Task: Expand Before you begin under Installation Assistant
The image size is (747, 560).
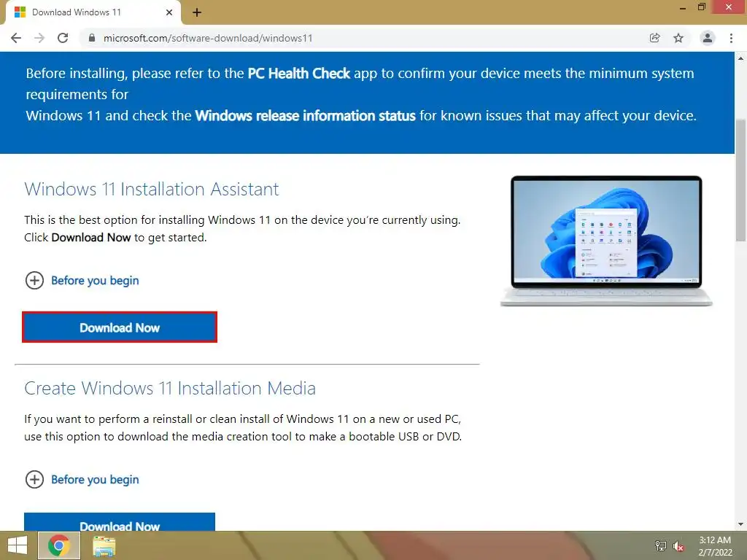Action: tap(82, 281)
